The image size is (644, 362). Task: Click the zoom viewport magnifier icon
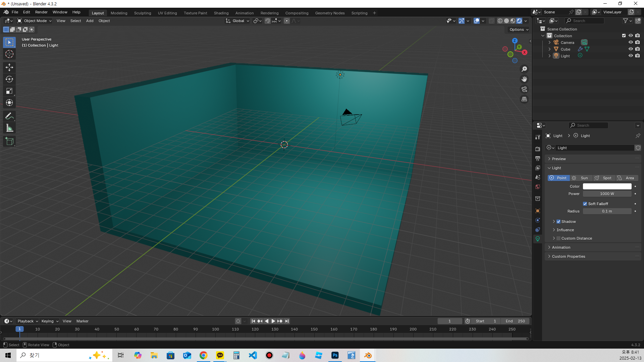tap(524, 69)
